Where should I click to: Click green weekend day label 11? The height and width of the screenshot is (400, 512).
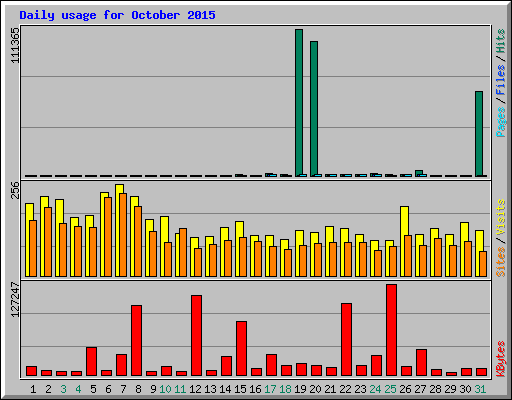[180, 389]
